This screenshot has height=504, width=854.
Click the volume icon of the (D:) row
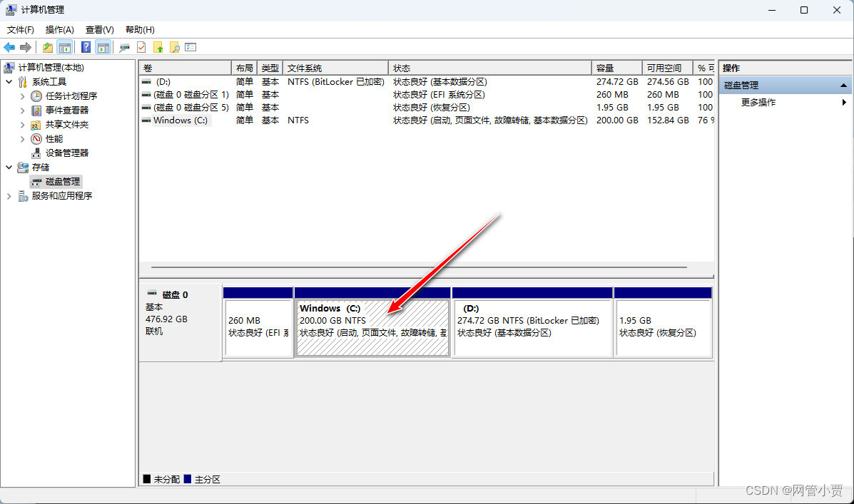[x=146, y=82]
